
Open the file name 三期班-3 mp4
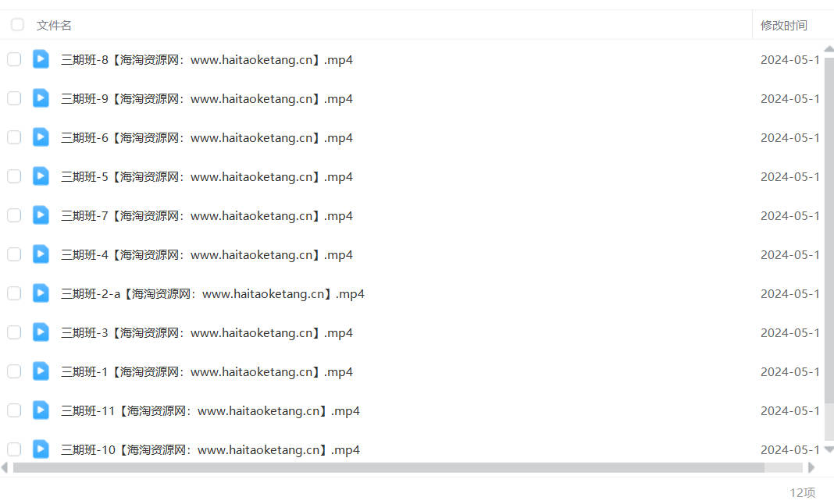(x=206, y=333)
